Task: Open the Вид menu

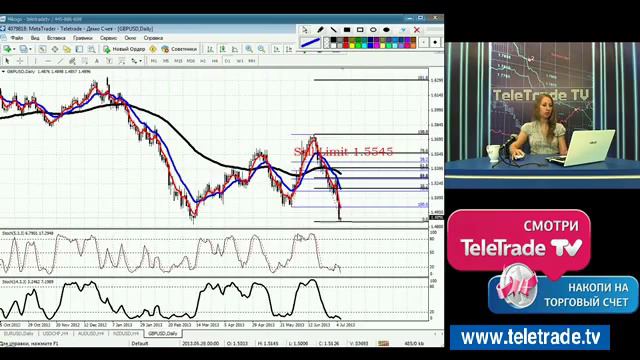Action: click(x=35, y=38)
